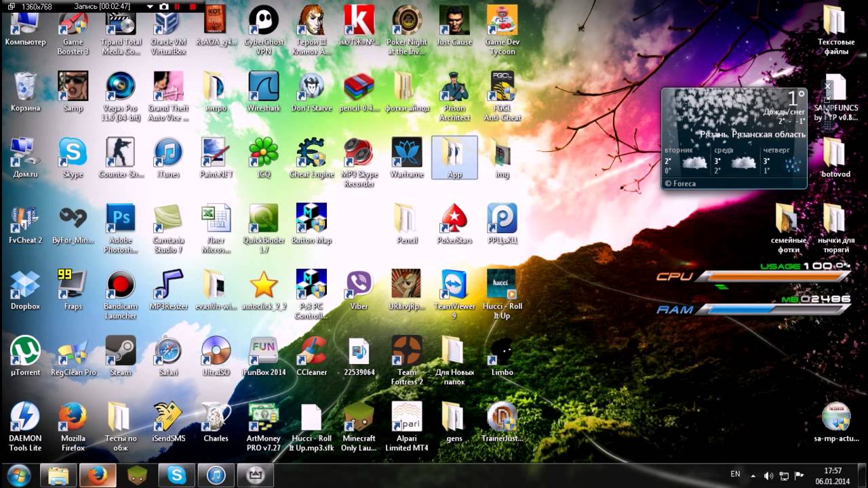
Task: Open the CCleaner shortcut
Action: tap(311, 357)
